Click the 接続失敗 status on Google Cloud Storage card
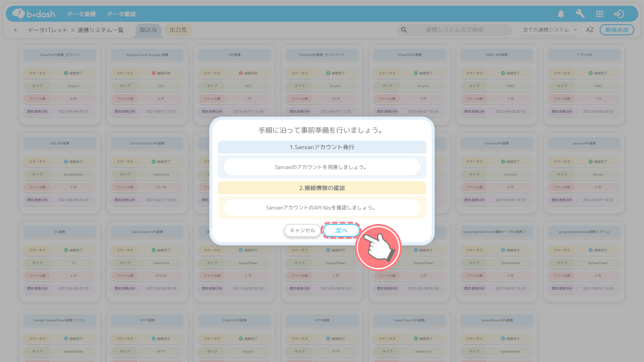The image size is (644, 362). [x=161, y=73]
